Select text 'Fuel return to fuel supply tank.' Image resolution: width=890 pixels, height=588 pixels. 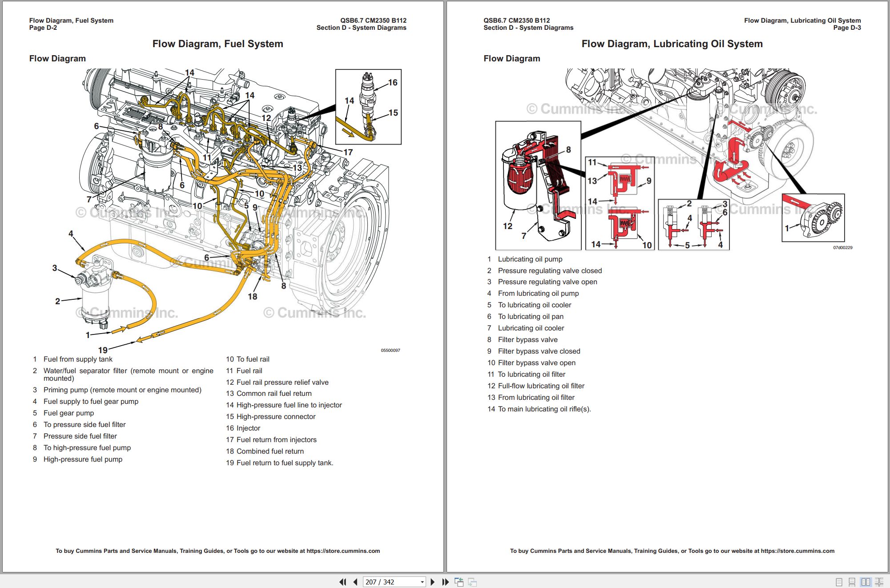(x=285, y=463)
